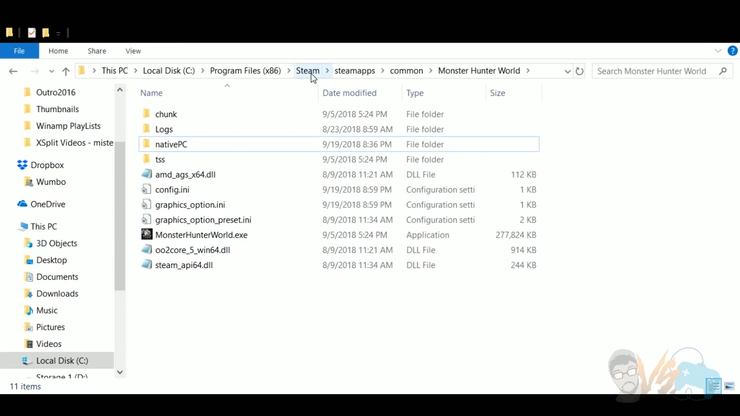Switch to details view layout
The width and height of the screenshot is (740, 416).
click(714, 386)
